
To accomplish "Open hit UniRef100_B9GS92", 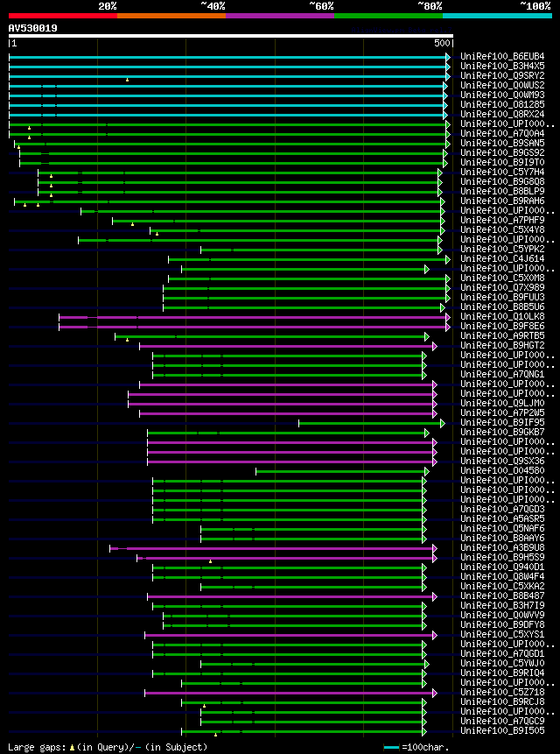I will [x=502, y=153].
